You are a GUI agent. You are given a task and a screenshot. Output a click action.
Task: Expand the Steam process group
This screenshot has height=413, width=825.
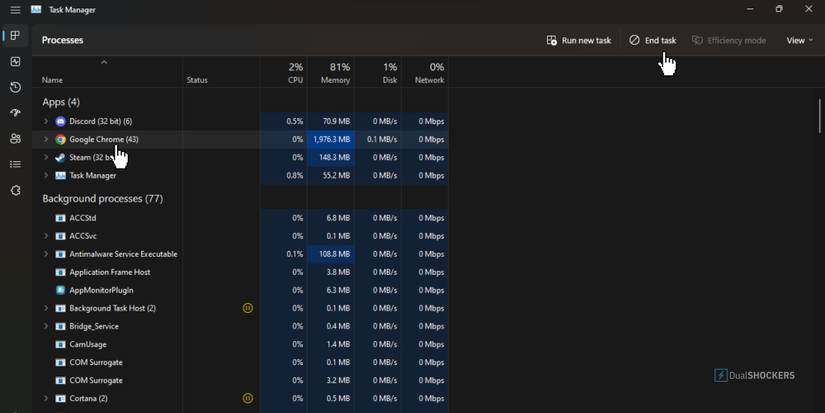pos(46,157)
